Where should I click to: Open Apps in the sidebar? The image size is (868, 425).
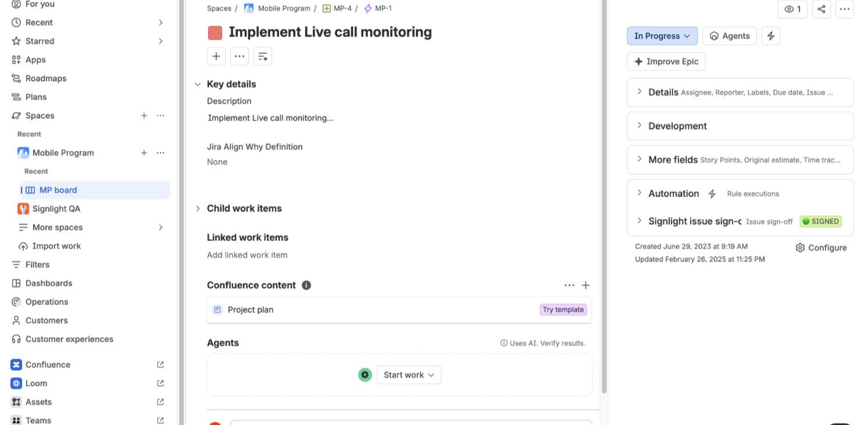pyautogui.click(x=35, y=60)
